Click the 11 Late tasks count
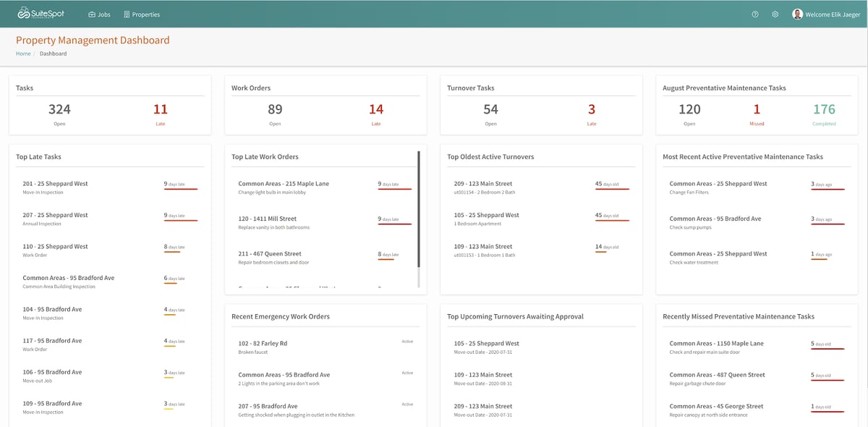 (x=161, y=109)
